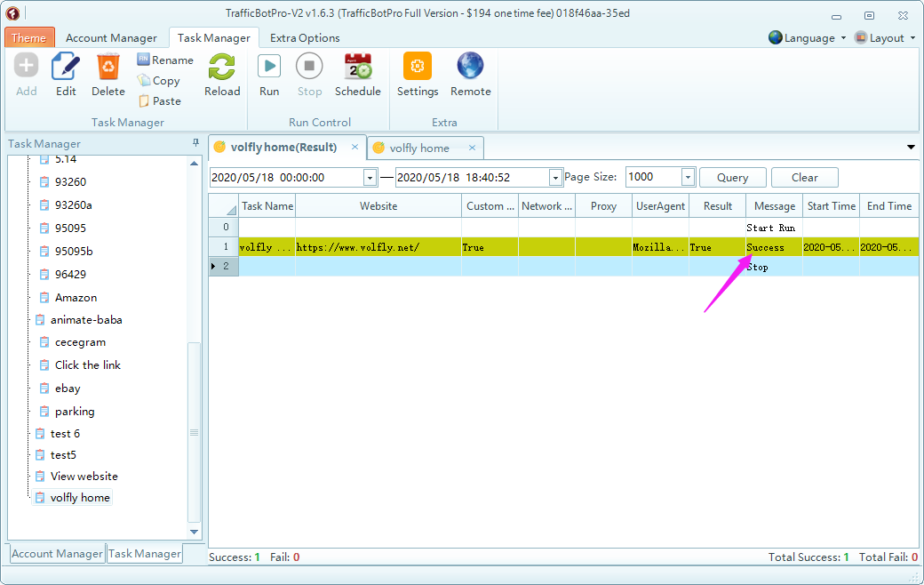Open the tab list dropdown arrow
The height and width of the screenshot is (585, 924).
911,148
